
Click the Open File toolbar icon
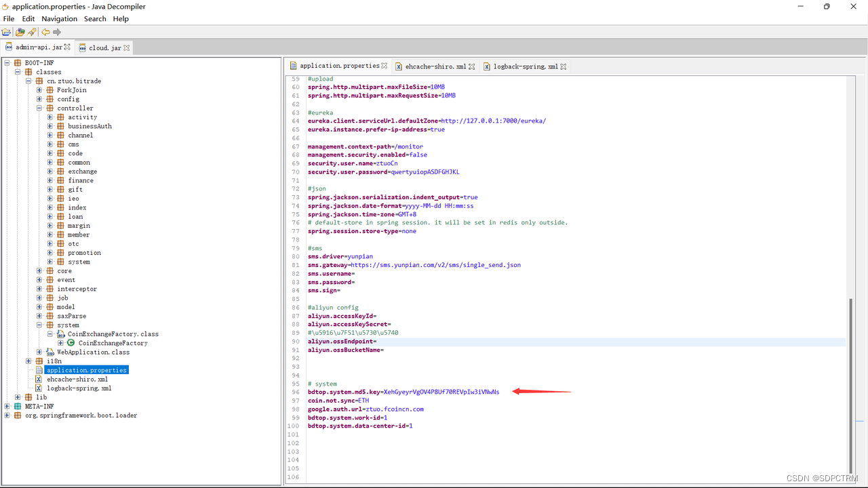pos(6,32)
